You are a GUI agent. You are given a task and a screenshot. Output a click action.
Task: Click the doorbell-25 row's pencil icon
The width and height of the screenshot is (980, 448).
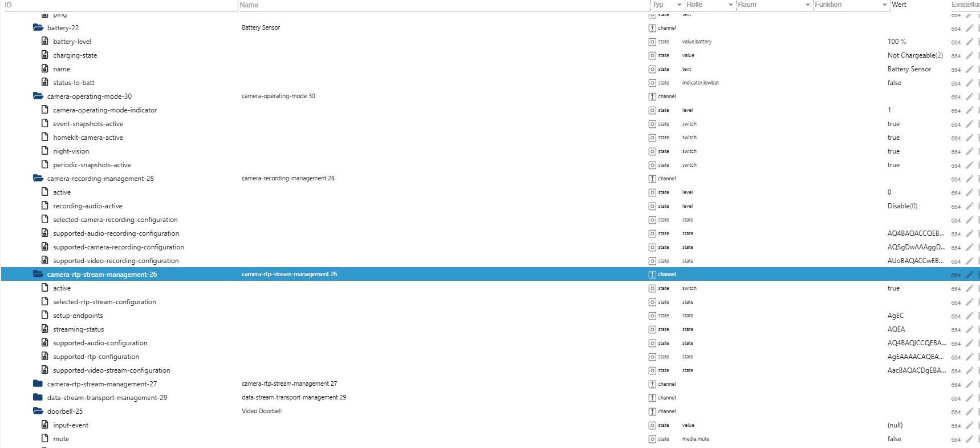[x=969, y=411]
